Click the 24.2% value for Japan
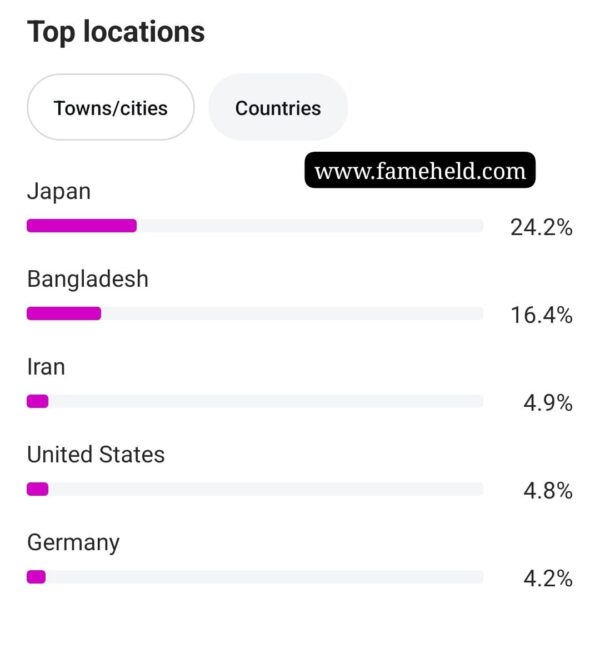Screen dimensions: 600x648 [x=541, y=227]
